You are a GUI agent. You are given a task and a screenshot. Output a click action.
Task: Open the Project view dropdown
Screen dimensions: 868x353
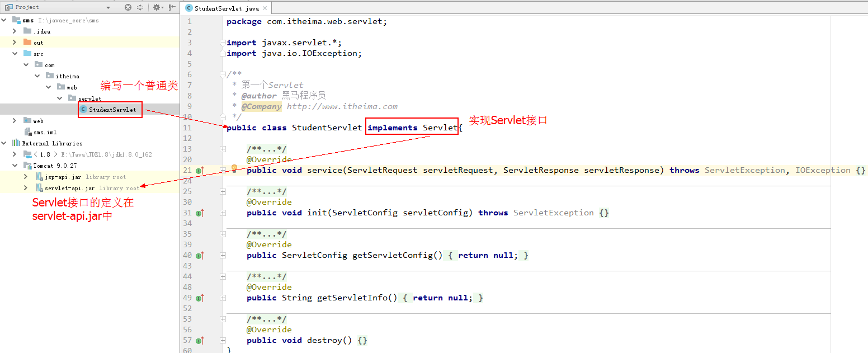click(x=108, y=7)
